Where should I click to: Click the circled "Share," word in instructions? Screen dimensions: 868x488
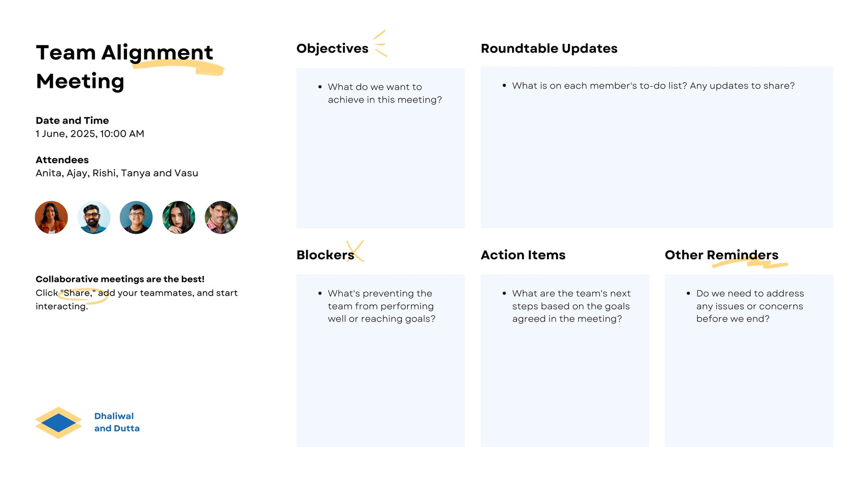pyautogui.click(x=78, y=293)
